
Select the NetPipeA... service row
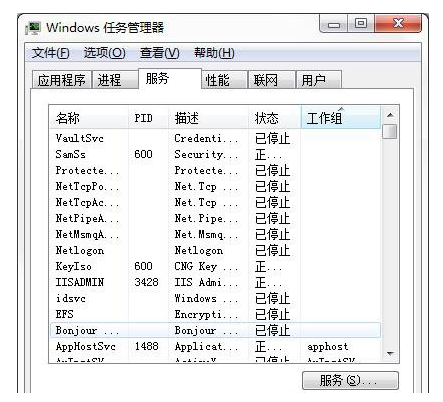pos(215,218)
